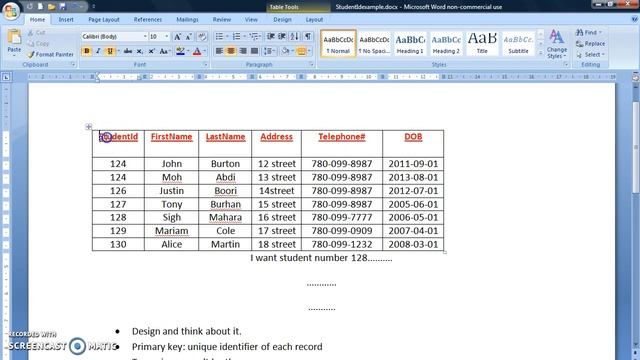Open the Review tab
The width and height of the screenshot is (640, 360).
pyautogui.click(x=222, y=20)
